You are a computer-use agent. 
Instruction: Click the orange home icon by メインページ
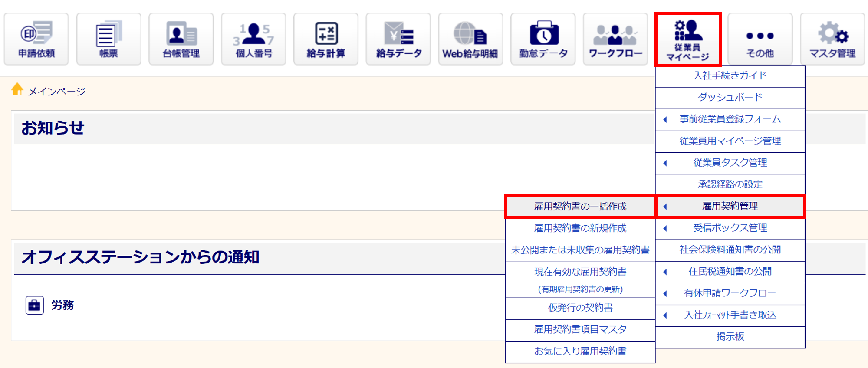[x=17, y=89]
